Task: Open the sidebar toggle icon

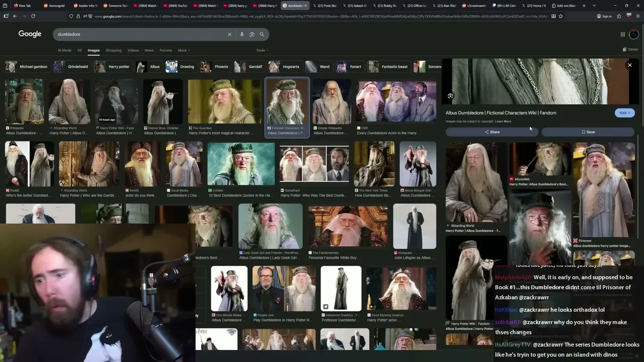Action: 6,16
